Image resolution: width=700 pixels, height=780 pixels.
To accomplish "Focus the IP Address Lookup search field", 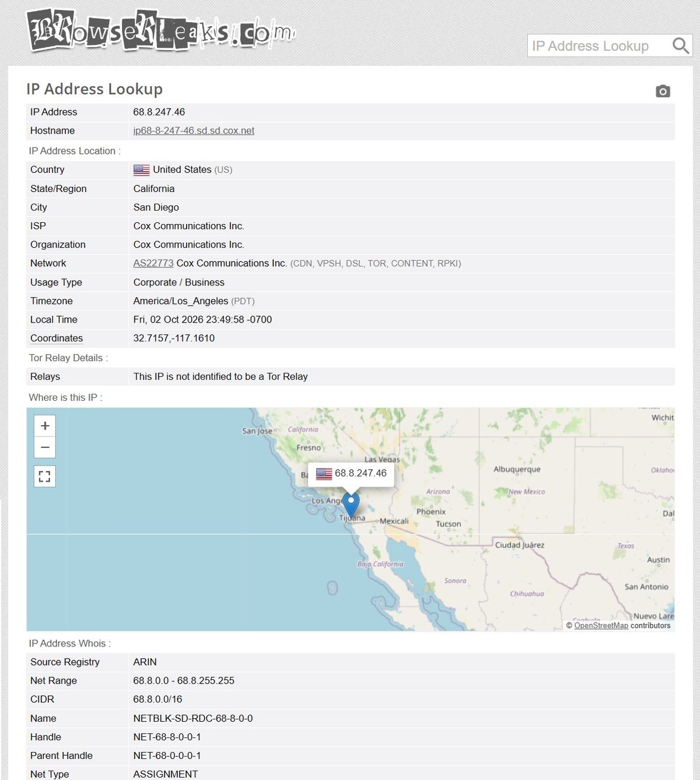I will point(600,46).
